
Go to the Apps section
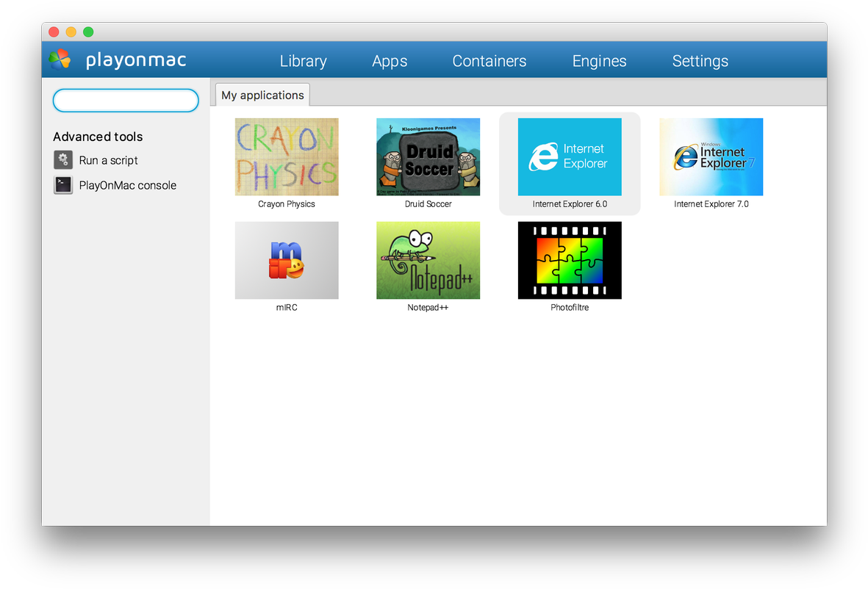pyautogui.click(x=390, y=61)
